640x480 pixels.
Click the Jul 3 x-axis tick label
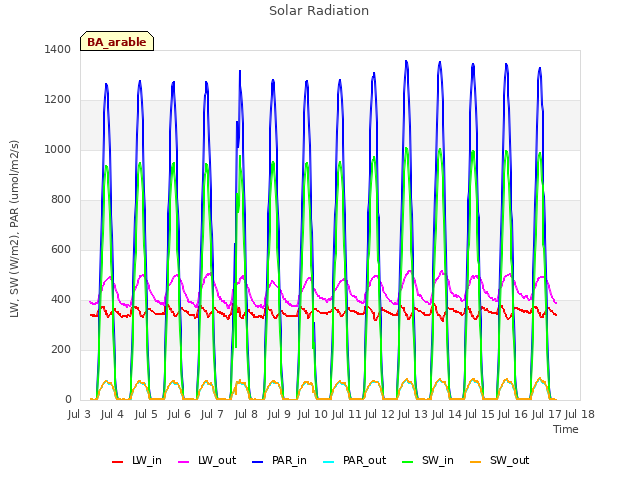79,414
